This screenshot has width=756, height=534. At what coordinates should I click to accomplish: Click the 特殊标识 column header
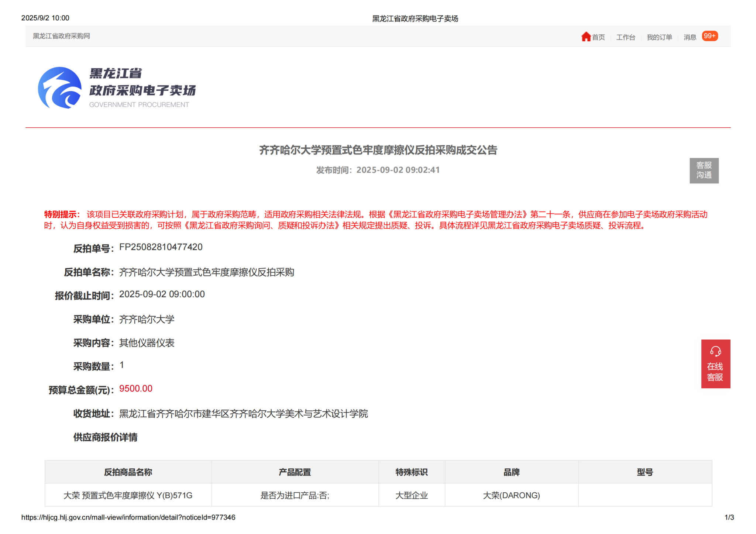[x=411, y=472]
